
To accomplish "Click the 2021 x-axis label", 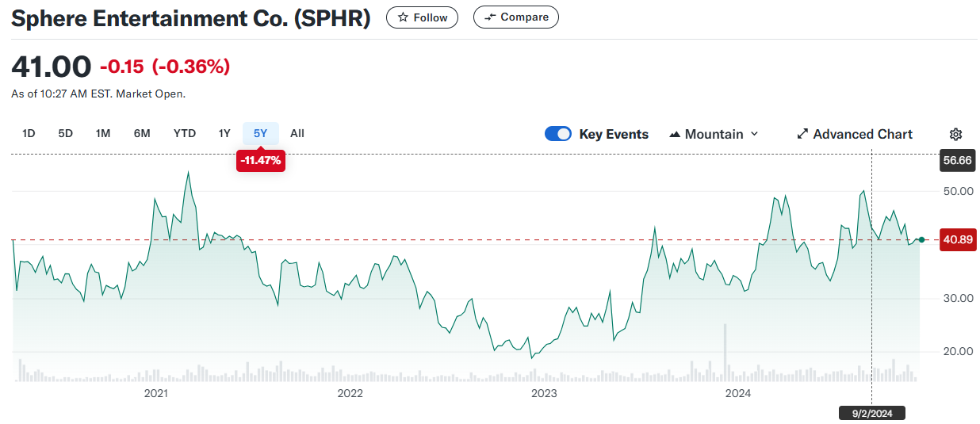I will pos(156,393).
